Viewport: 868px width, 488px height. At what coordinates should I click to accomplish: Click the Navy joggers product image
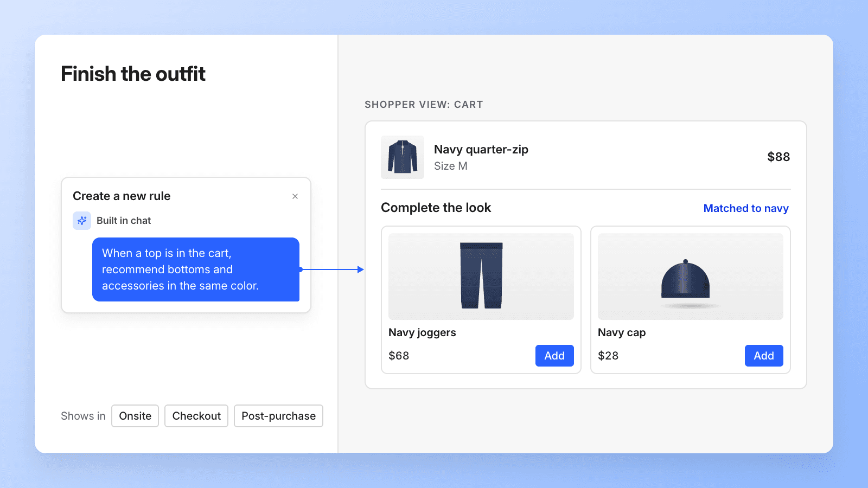481,277
